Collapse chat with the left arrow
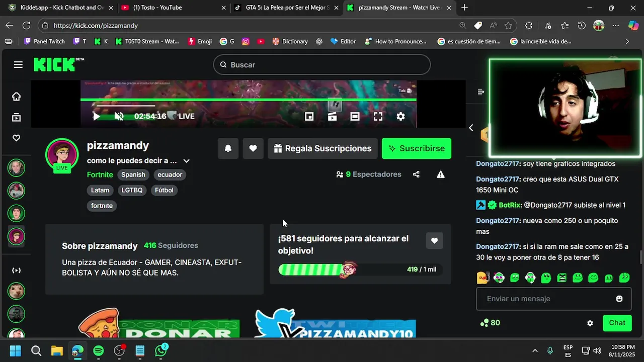 coord(471,128)
